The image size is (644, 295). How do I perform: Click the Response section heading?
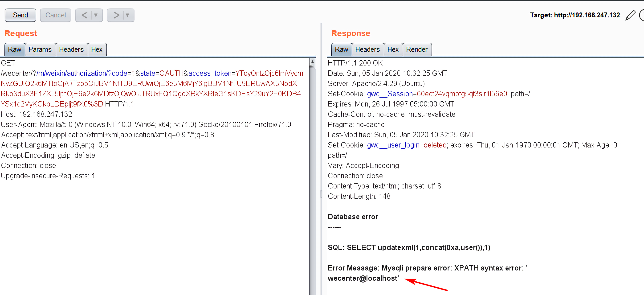pyautogui.click(x=351, y=33)
